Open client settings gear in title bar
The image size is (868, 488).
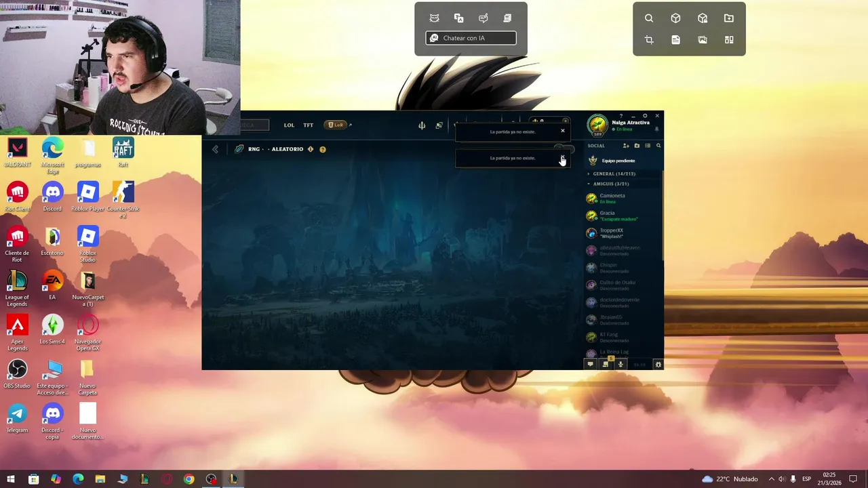[645, 116]
